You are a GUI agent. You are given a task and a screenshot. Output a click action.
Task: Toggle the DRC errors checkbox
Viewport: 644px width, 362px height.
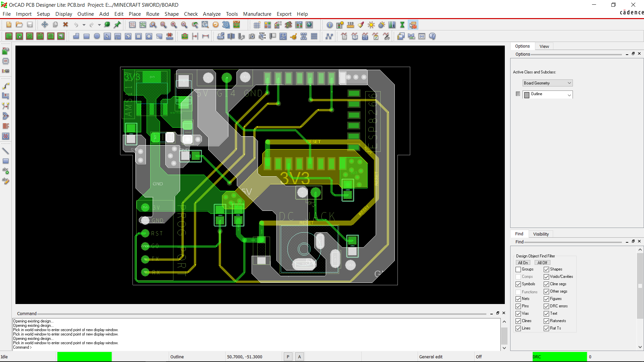[546, 306]
